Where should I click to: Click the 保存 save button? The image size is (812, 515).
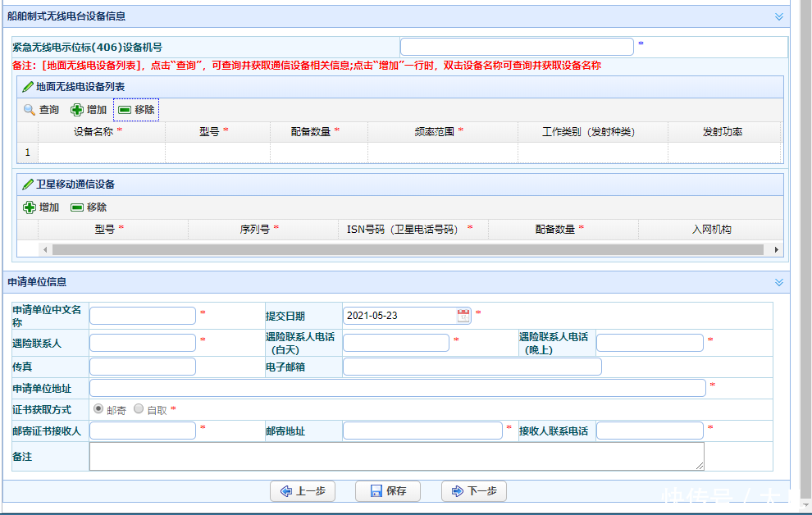(x=387, y=491)
